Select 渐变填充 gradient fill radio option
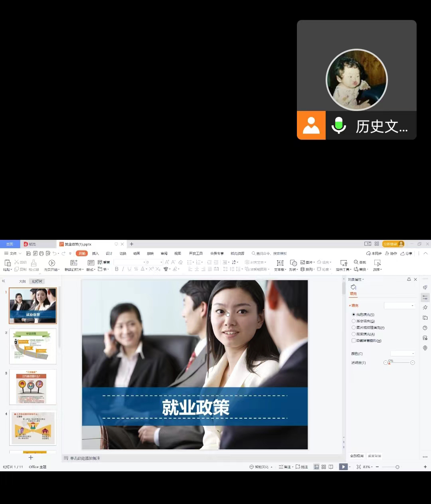This screenshot has width=431, height=504. (x=354, y=321)
